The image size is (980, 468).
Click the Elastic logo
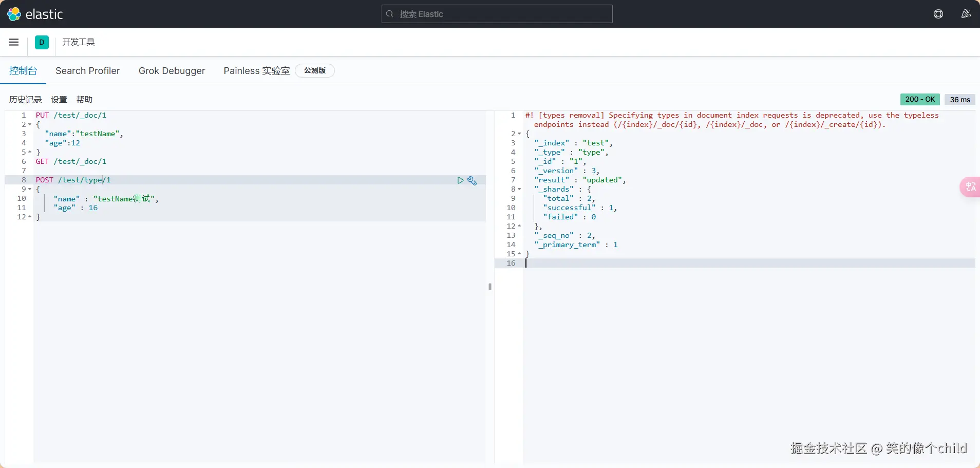[x=35, y=14]
